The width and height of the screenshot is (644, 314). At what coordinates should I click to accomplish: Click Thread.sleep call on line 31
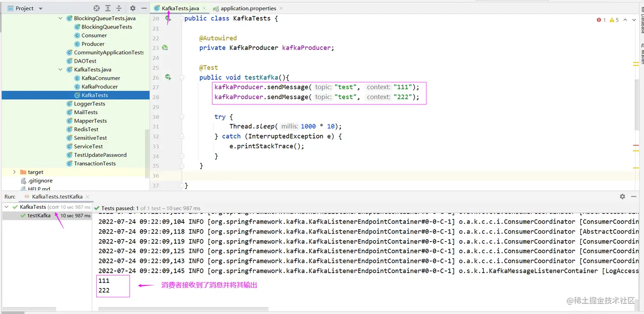click(285, 127)
